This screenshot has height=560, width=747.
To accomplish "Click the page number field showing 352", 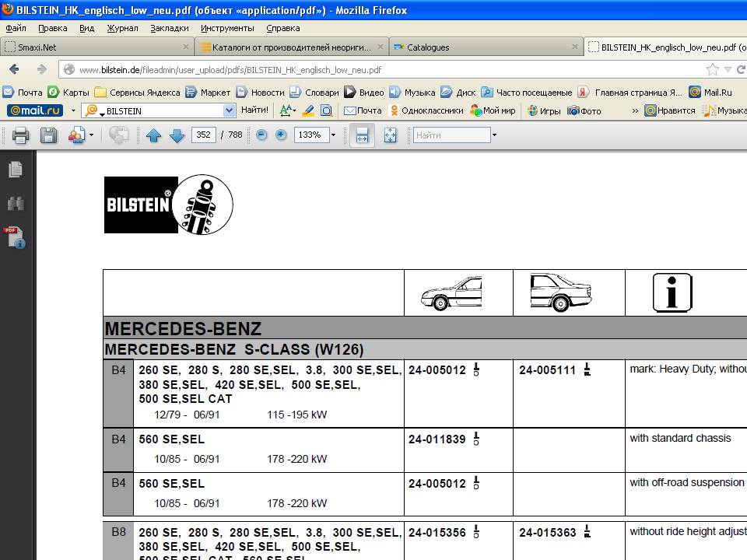I will pos(203,135).
